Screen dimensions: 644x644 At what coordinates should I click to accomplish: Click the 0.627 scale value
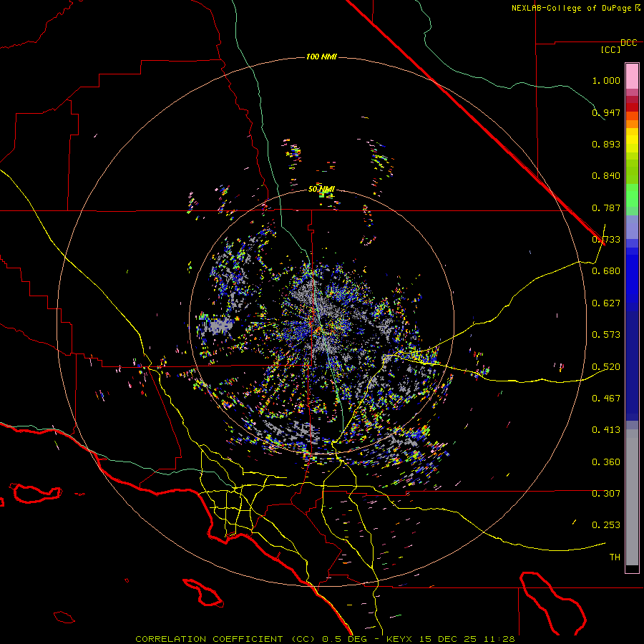606,303
